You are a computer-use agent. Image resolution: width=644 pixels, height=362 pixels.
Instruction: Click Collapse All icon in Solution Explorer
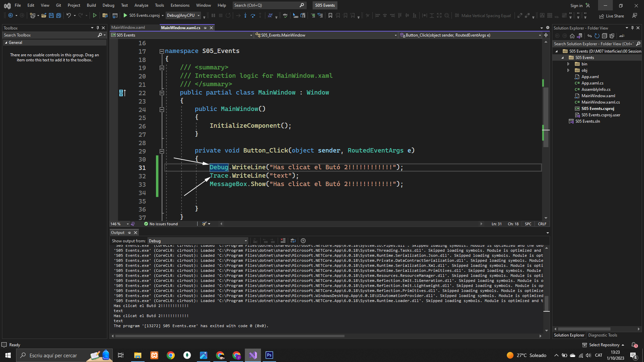pos(604,36)
